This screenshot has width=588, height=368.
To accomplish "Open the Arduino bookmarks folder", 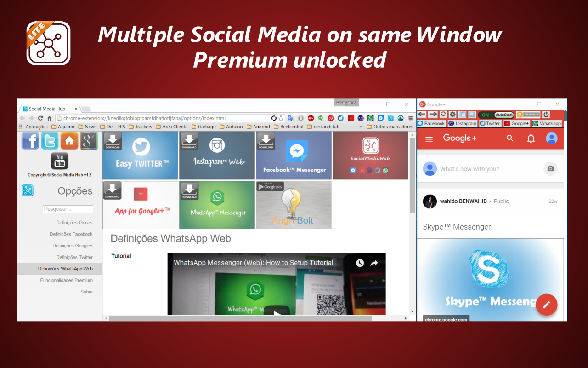I will click(230, 126).
